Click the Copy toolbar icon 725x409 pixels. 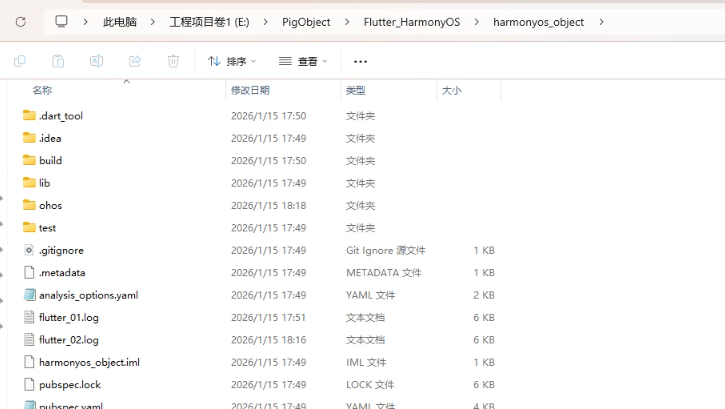[x=20, y=61]
